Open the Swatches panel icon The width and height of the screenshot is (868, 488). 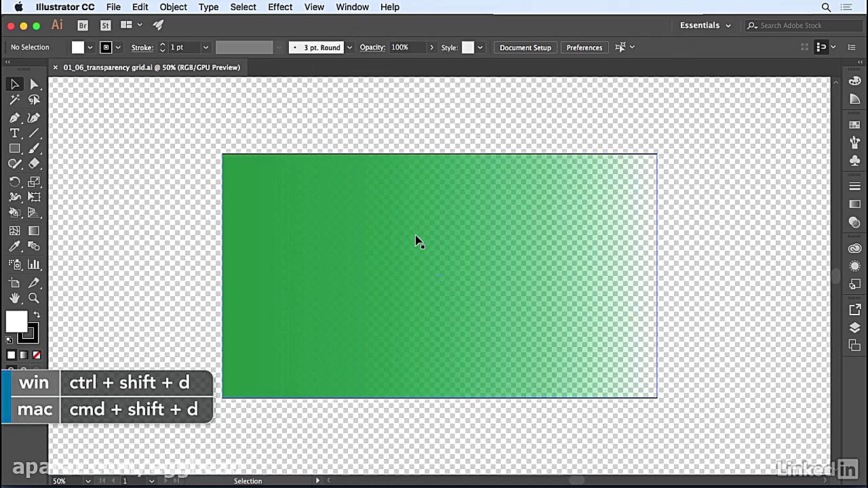tap(854, 125)
